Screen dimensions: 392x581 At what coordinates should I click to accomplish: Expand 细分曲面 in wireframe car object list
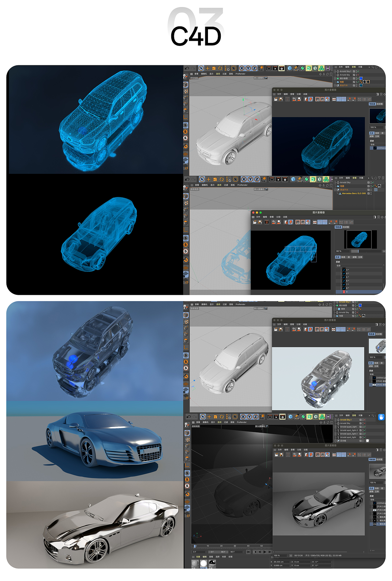[x=335, y=78]
